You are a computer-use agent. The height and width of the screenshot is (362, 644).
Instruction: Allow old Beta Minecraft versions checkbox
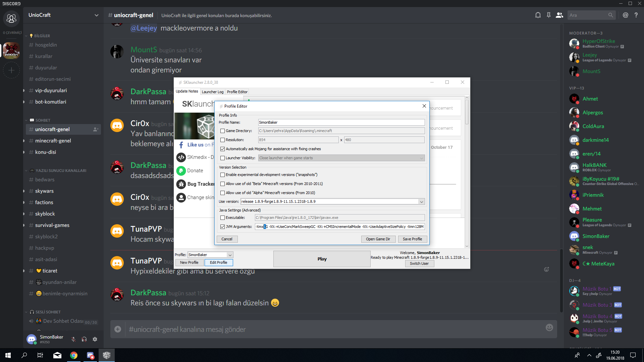222,184
